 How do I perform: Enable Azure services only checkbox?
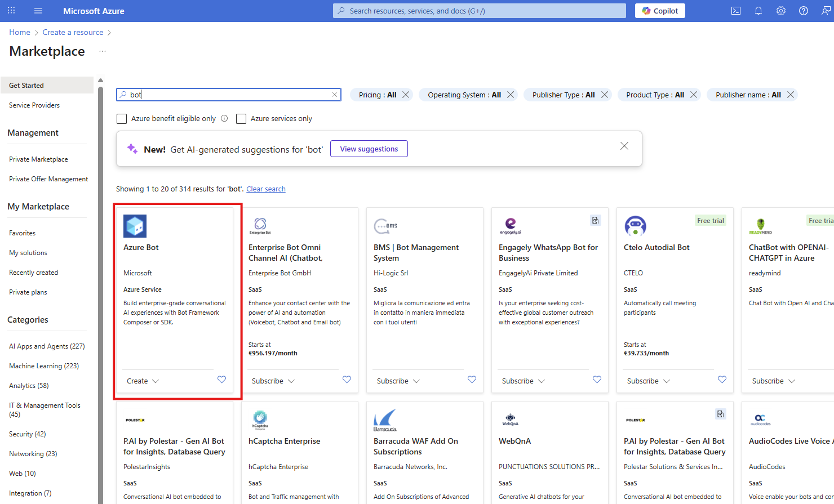[x=241, y=119]
